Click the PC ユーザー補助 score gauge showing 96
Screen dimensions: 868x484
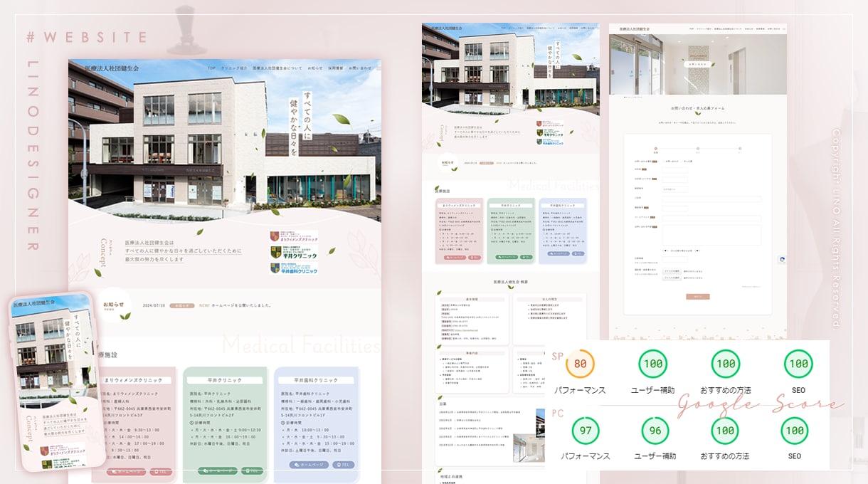click(x=655, y=431)
